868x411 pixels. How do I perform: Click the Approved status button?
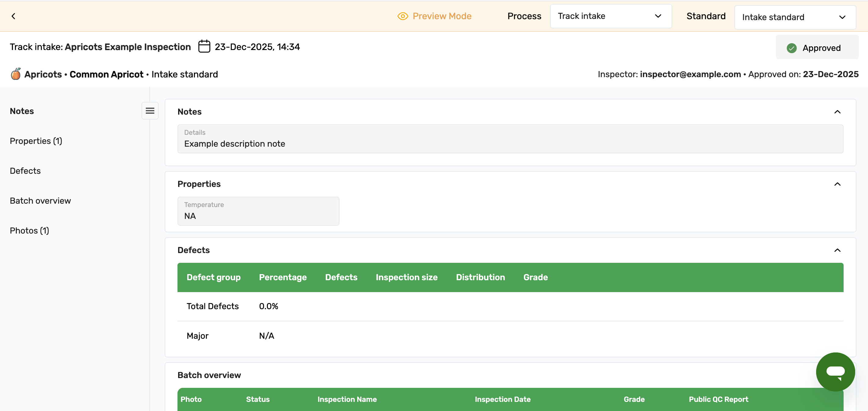tap(817, 48)
